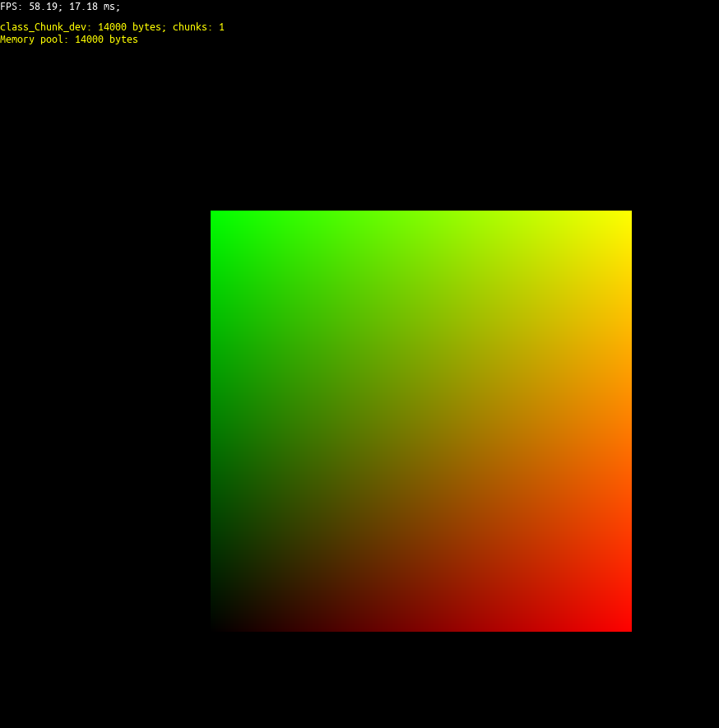Click the dark green midpoint of gradient's left edge
The image size is (719, 728).
click(x=214, y=421)
